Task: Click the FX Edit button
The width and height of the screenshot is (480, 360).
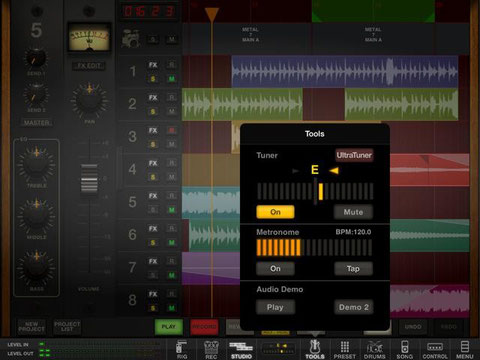Action: pyautogui.click(x=89, y=66)
